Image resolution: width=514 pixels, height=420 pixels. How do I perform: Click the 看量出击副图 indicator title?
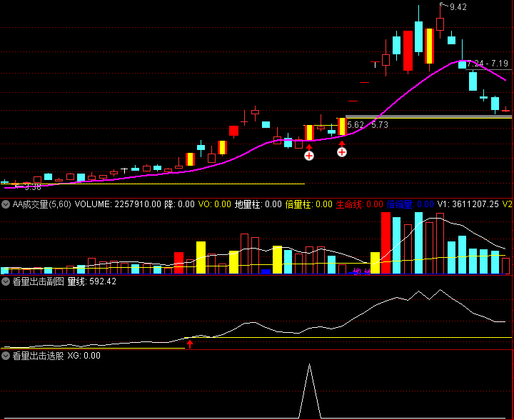click(x=38, y=281)
